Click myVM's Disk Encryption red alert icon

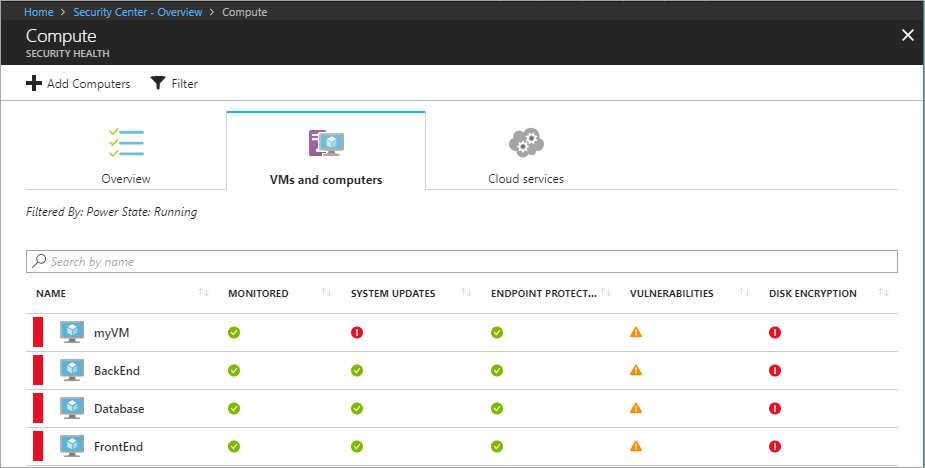pos(775,332)
